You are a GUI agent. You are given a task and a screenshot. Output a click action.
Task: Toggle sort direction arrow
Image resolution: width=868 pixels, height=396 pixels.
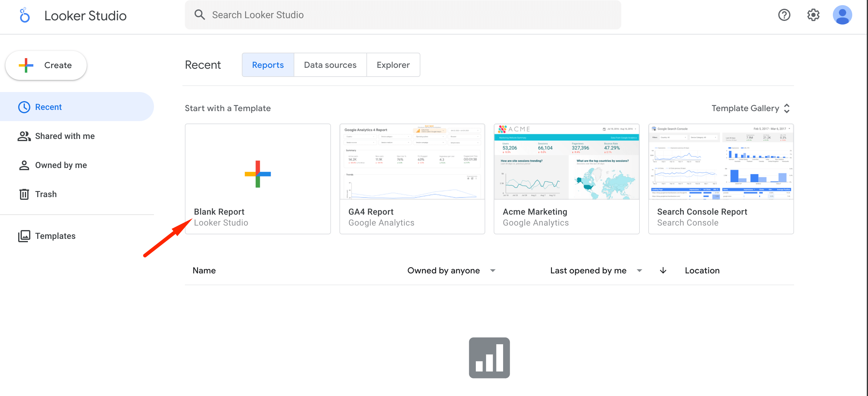coord(663,270)
